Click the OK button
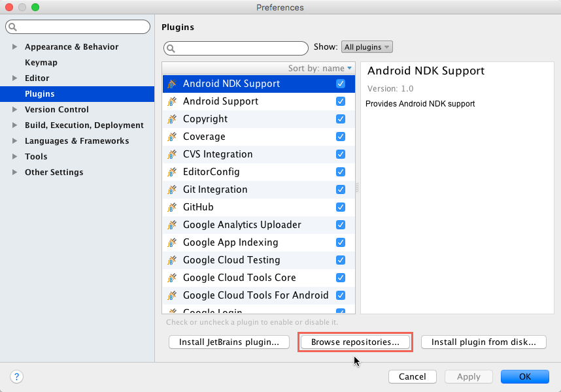The width and height of the screenshot is (561, 392). click(525, 376)
